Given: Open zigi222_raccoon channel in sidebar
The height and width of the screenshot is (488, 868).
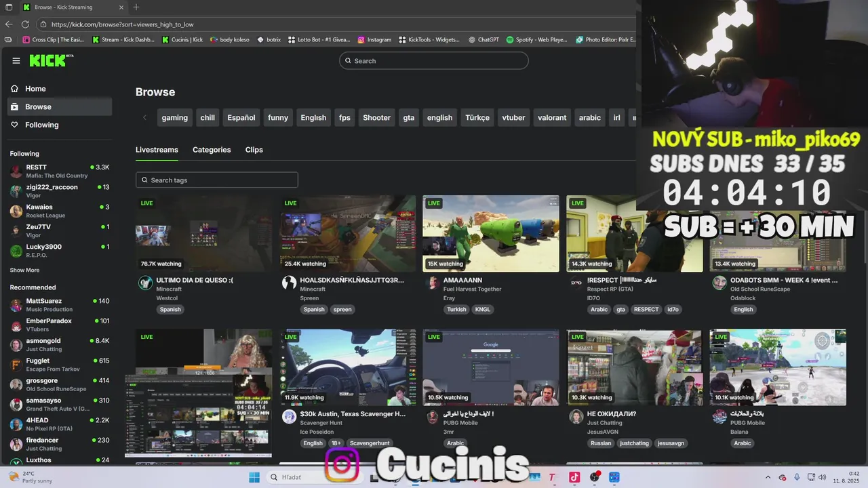Looking at the screenshot, I should 60,191.
